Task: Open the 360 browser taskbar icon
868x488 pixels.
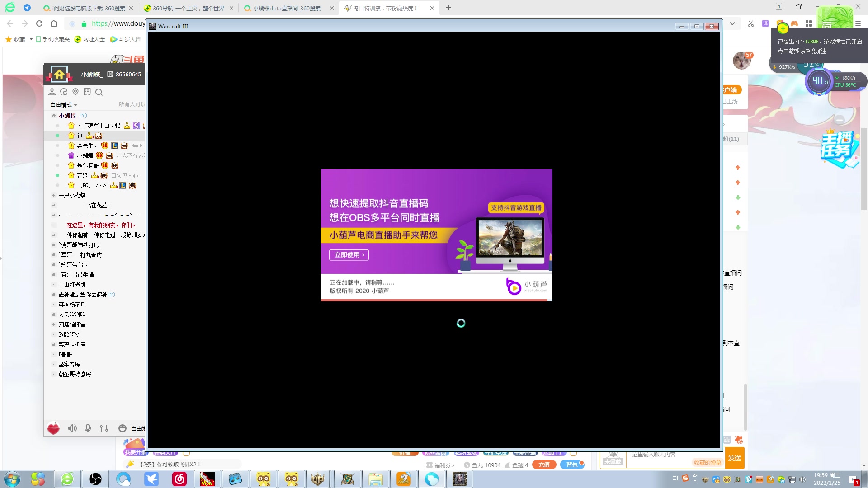Action: coord(67,479)
